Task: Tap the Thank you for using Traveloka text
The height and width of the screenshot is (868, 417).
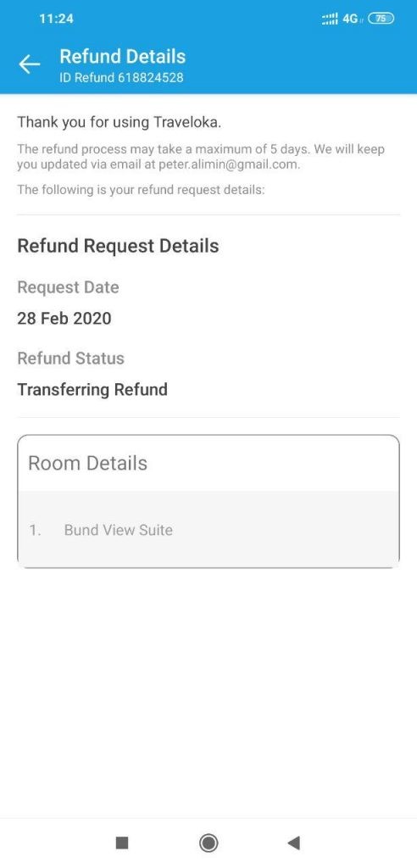Action: click(x=119, y=122)
